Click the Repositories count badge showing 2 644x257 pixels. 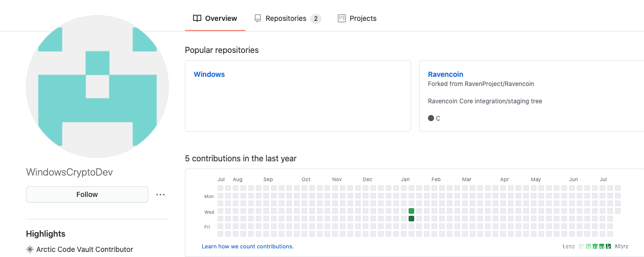[316, 19]
